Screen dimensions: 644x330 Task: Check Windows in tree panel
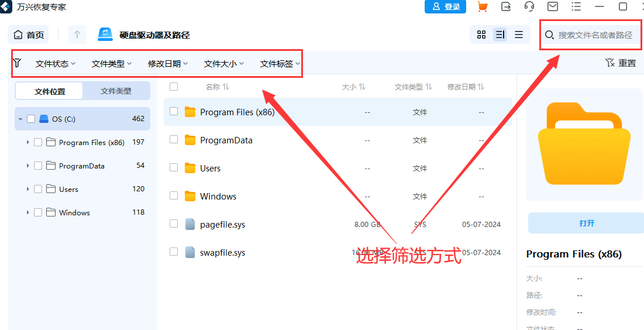[x=38, y=212]
